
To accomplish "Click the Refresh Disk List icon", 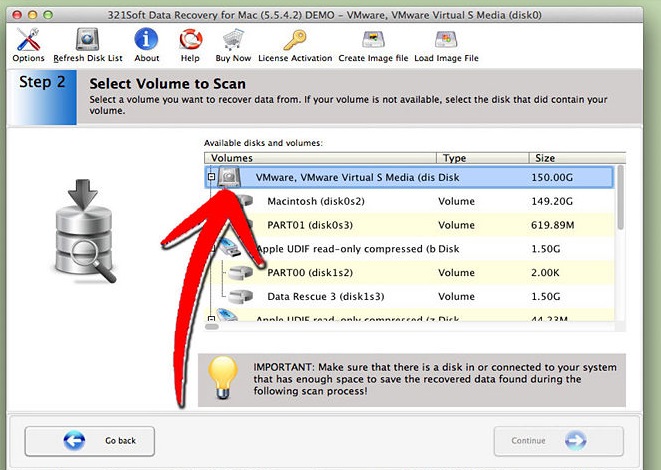I will pyautogui.click(x=87, y=39).
